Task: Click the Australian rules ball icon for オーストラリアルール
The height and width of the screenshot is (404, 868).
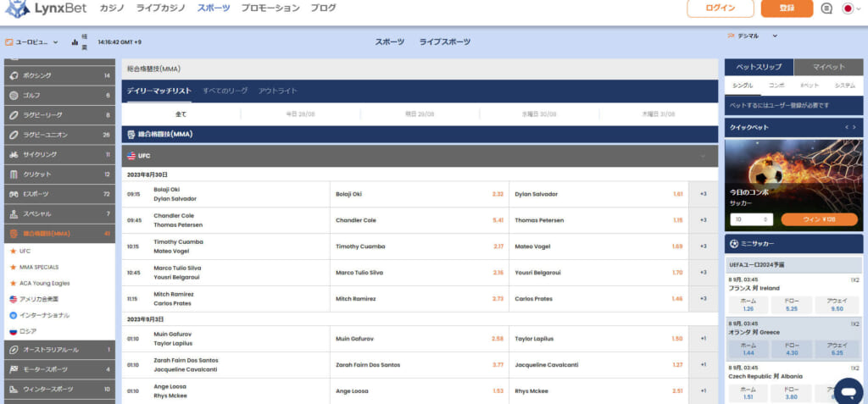Action: tap(14, 350)
